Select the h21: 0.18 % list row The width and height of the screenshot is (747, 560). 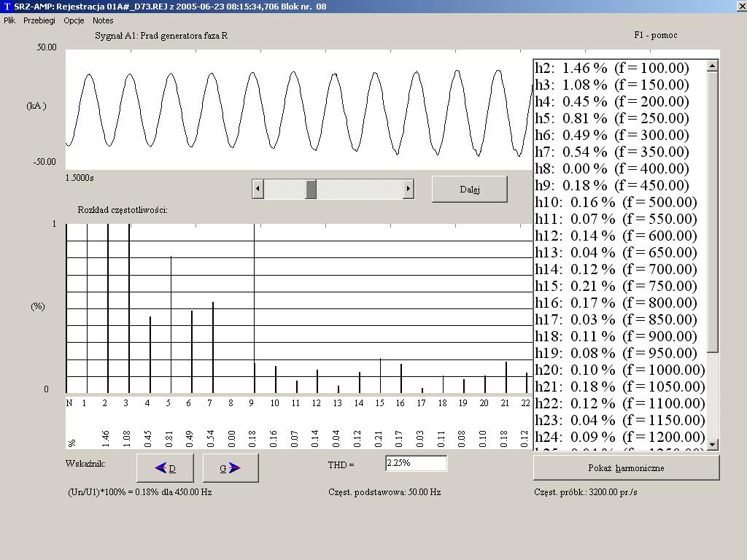620,386
